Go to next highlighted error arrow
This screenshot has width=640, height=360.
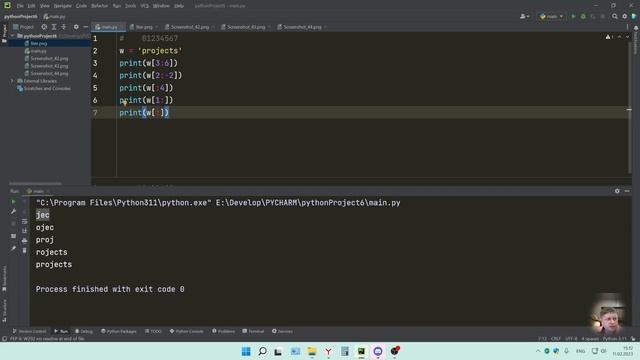point(627,37)
